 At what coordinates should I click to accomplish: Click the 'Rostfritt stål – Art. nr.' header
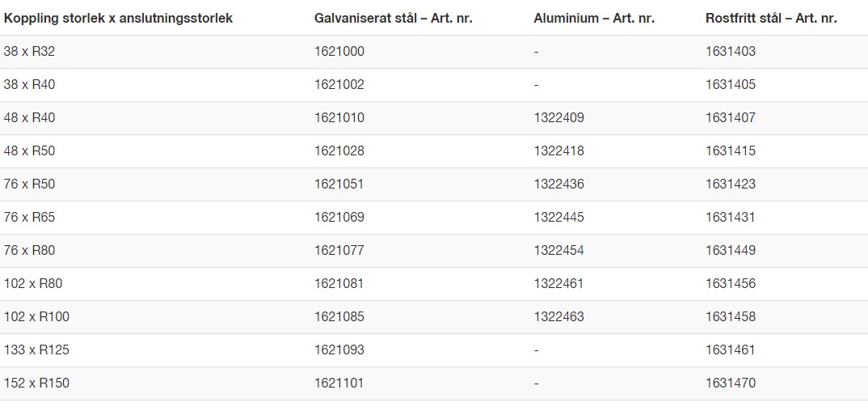click(771, 18)
